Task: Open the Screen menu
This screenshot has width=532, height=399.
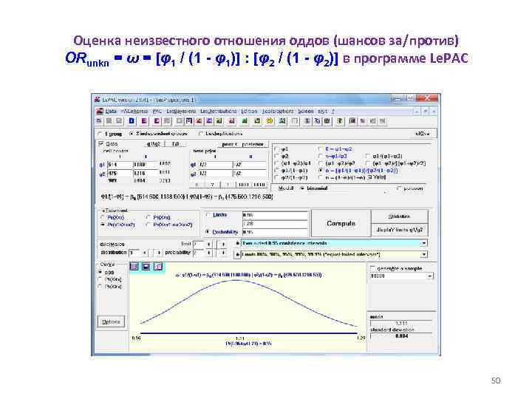Action: 305,112
